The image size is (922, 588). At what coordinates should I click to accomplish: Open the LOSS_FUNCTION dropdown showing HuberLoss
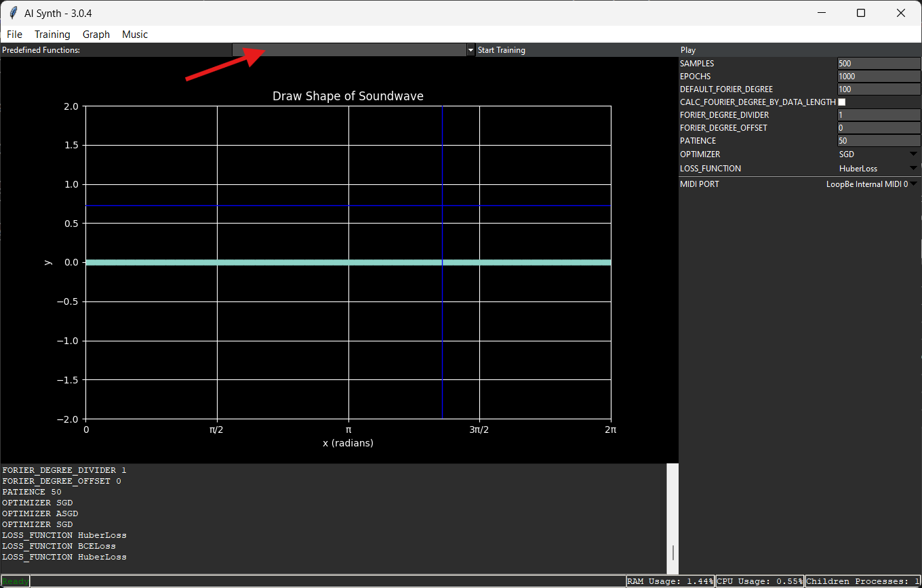(x=879, y=169)
